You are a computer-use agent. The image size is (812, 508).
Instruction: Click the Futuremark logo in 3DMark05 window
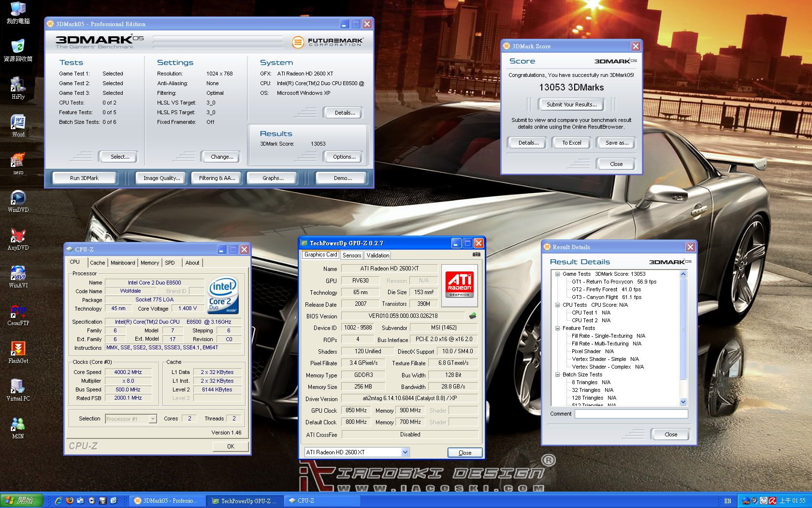coord(327,42)
